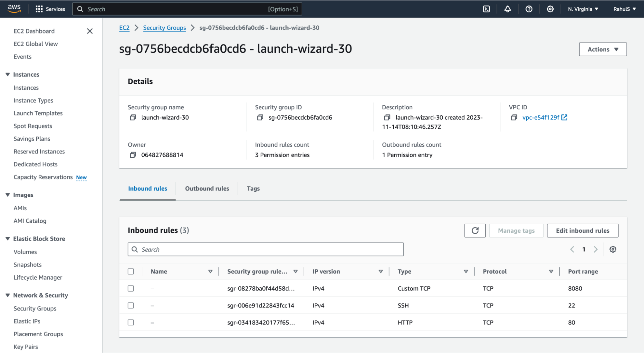Copy the Owner account number
644x353 pixels.
click(x=132, y=155)
